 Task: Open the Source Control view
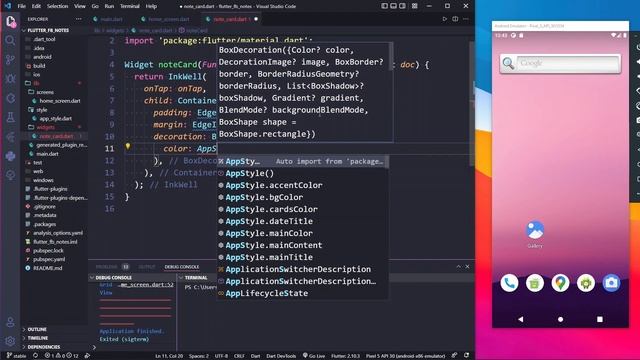(10, 60)
